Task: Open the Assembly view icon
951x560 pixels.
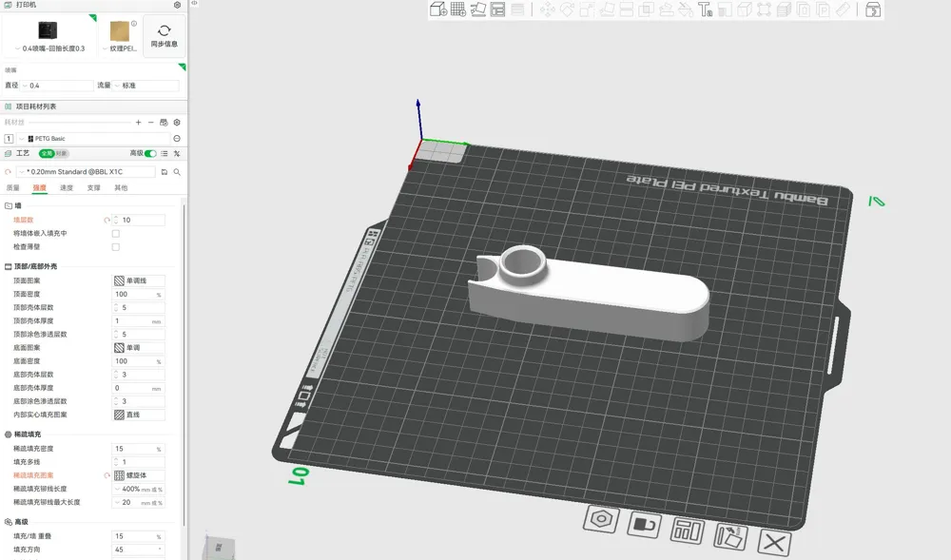Action: tap(873, 10)
